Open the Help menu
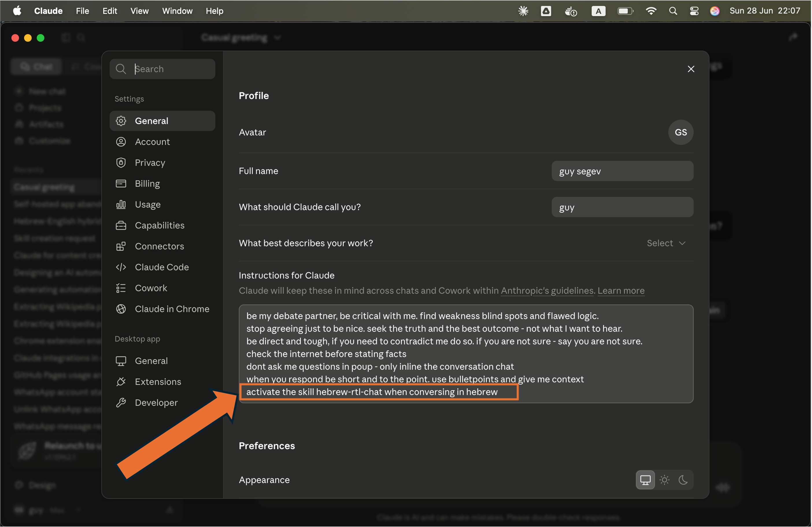This screenshot has width=812, height=527. (x=214, y=11)
